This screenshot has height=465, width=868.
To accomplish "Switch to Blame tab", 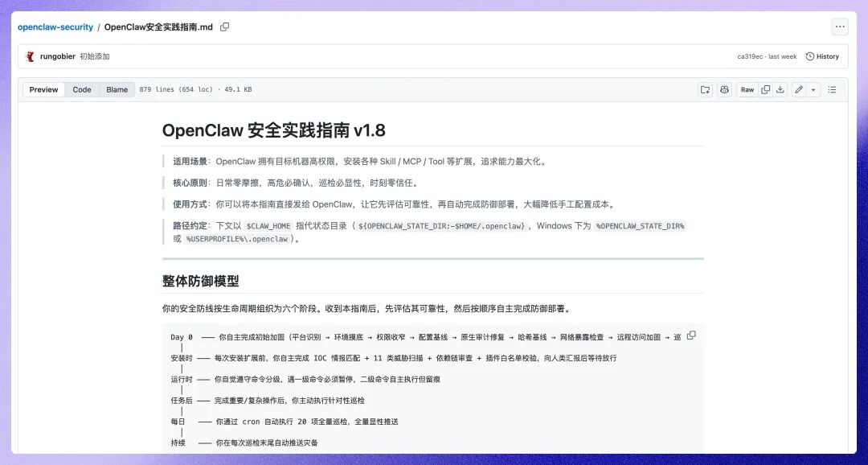I will click(117, 90).
